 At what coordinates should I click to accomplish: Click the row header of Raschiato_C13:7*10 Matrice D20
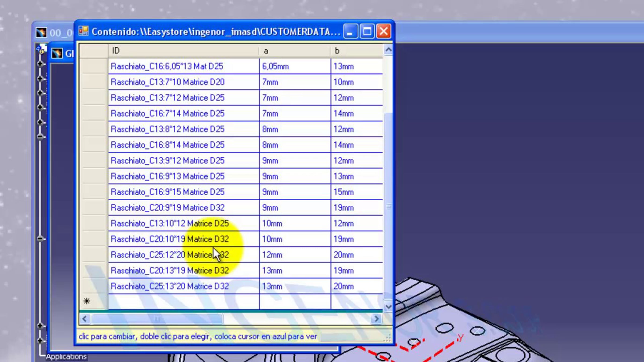click(94, 82)
